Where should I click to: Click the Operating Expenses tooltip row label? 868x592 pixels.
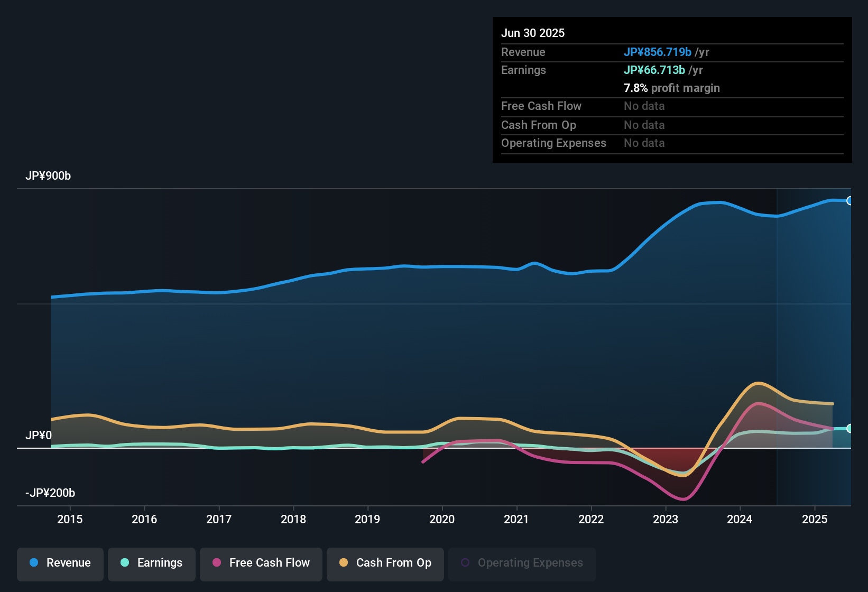pos(553,143)
